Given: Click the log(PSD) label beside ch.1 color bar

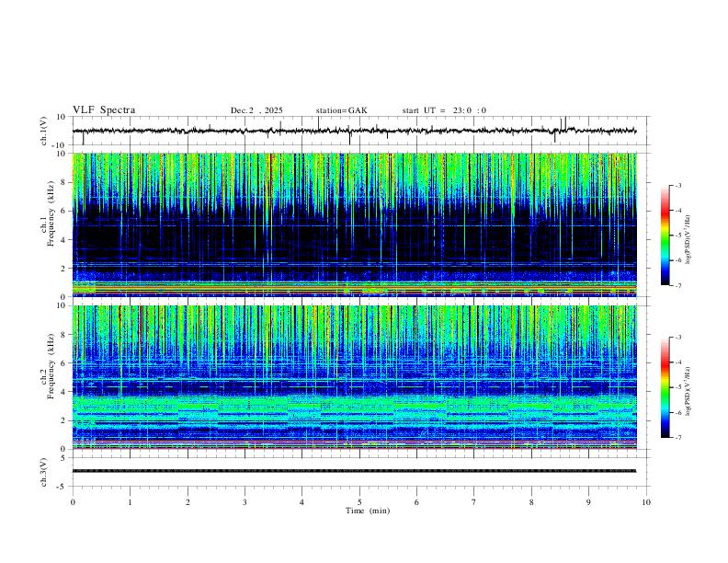Looking at the screenshot, I should click(688, 240).
